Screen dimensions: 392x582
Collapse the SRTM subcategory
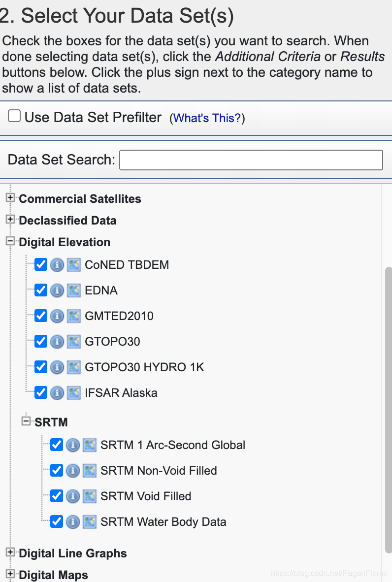click(26, 421)
